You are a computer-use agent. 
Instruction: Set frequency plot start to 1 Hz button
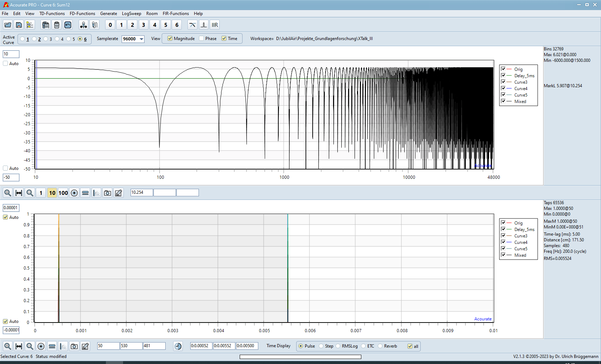tap(41, 193)
